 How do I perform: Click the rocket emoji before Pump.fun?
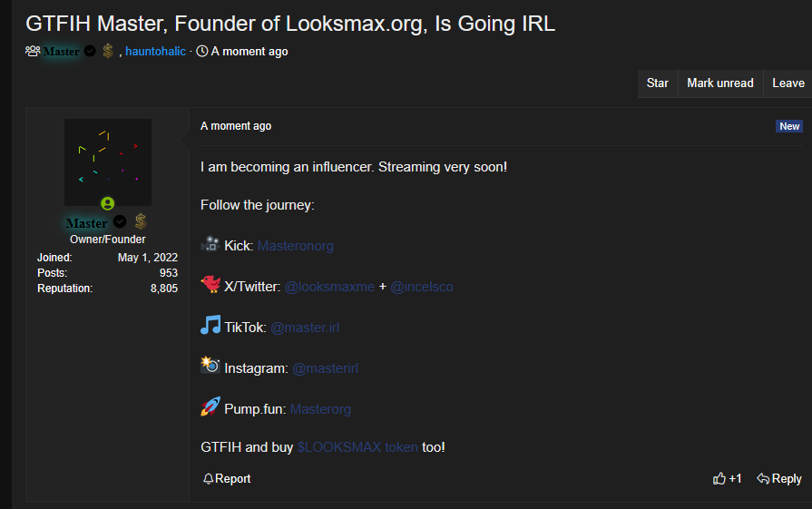click(x=210, y=406)
